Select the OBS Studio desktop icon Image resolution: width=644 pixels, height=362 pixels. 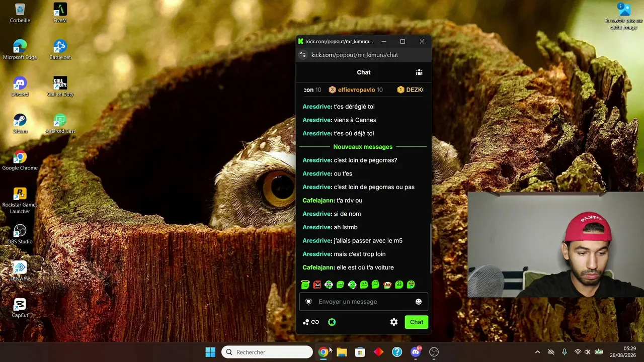click(20, 234)
